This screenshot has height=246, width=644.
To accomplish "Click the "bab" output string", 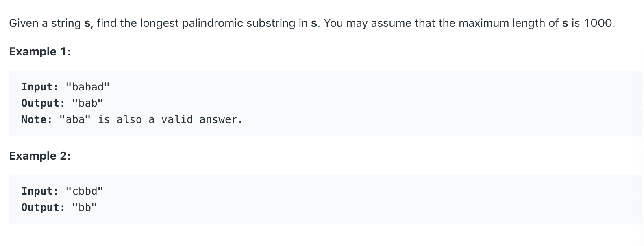I will tap(88, 103).
